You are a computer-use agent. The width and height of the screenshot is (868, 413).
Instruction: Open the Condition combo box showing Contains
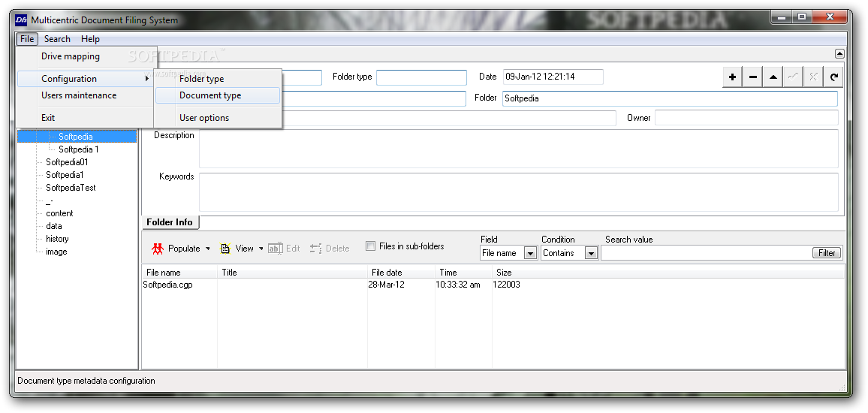[x=591, y=253]
